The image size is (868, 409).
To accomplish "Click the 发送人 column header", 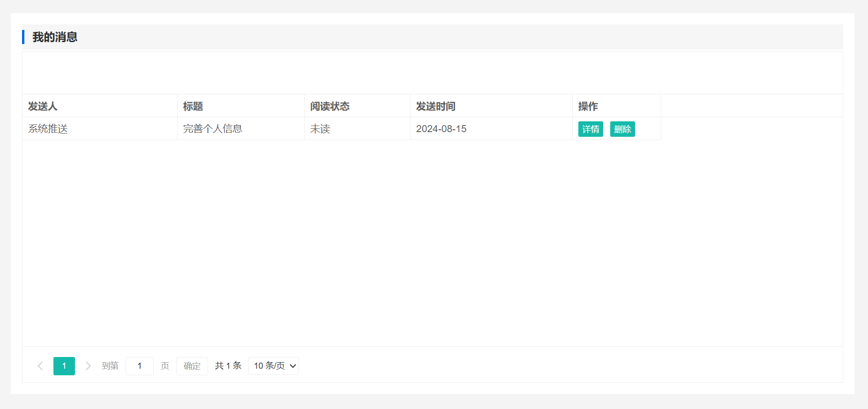I will [x=43, y=106].
